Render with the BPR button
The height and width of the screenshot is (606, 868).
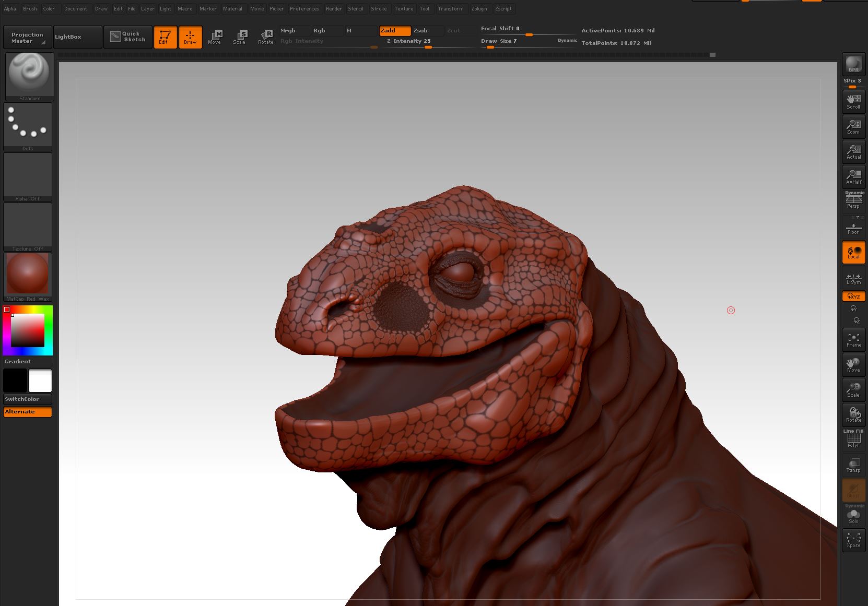pos(853,64)
